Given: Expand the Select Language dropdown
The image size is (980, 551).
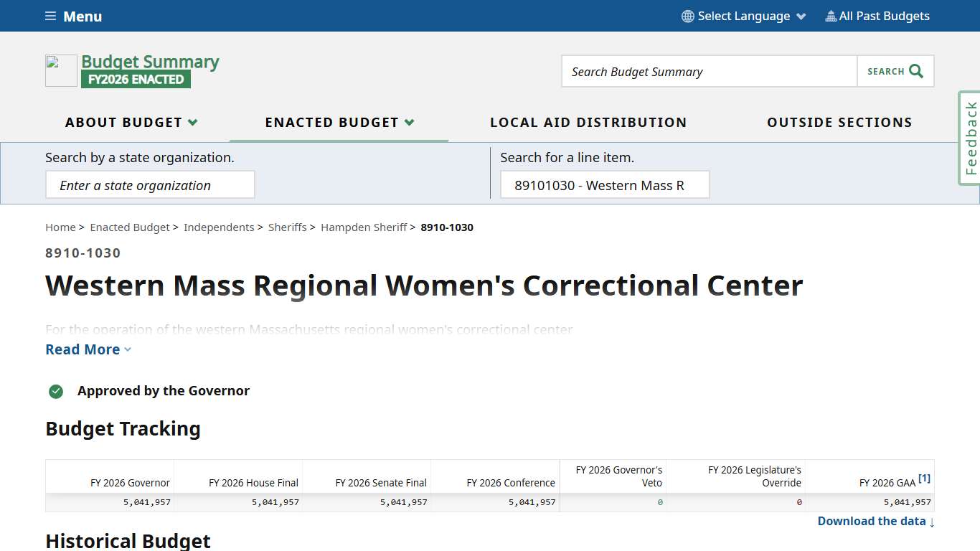Looking at the screenshot, I should point(743,15).
